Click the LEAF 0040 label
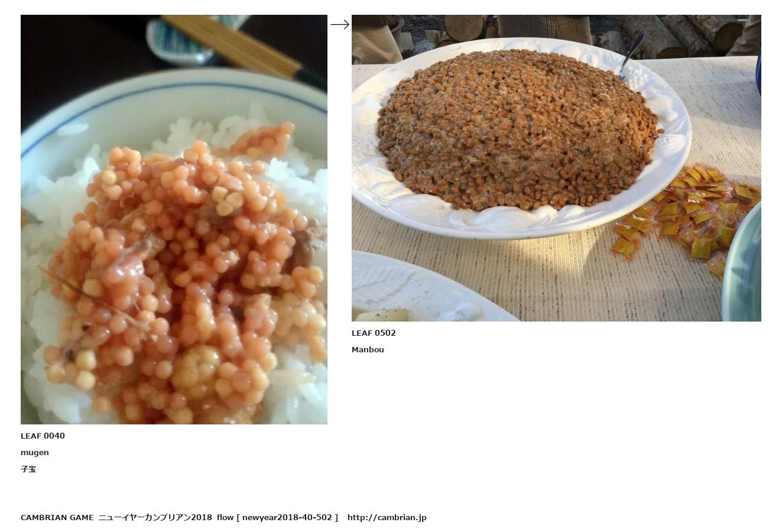Screen dimensions: 782x532 [43, 436]
